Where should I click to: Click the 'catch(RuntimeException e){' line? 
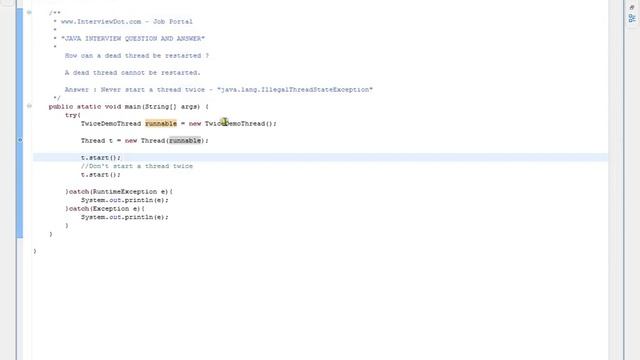[119, 191]
